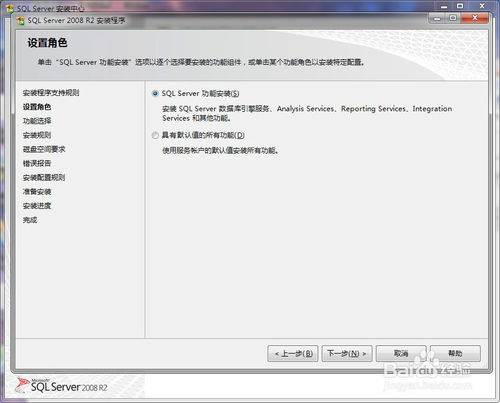Cancel setup using 取消 button
This screenshot has width=500, height=403.
coord(401,353)
